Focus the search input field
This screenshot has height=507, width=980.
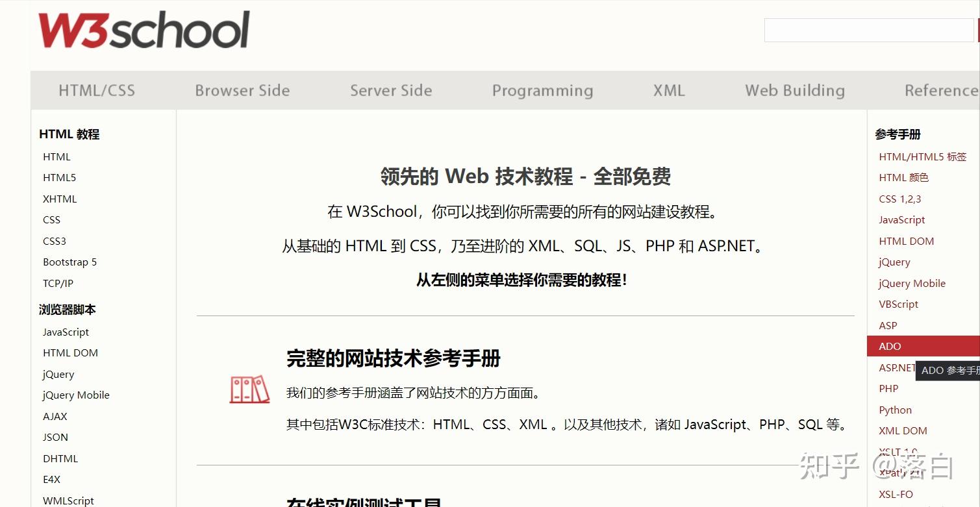click(x=869, y=30)
